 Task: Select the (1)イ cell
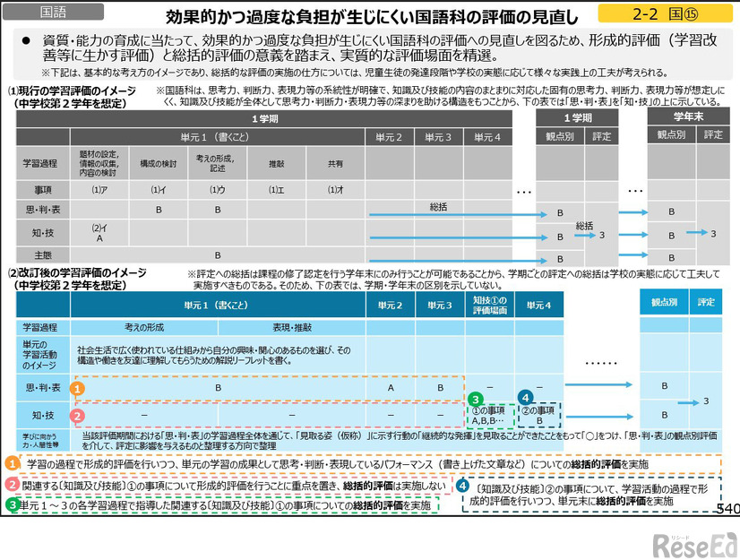[159, 190]
